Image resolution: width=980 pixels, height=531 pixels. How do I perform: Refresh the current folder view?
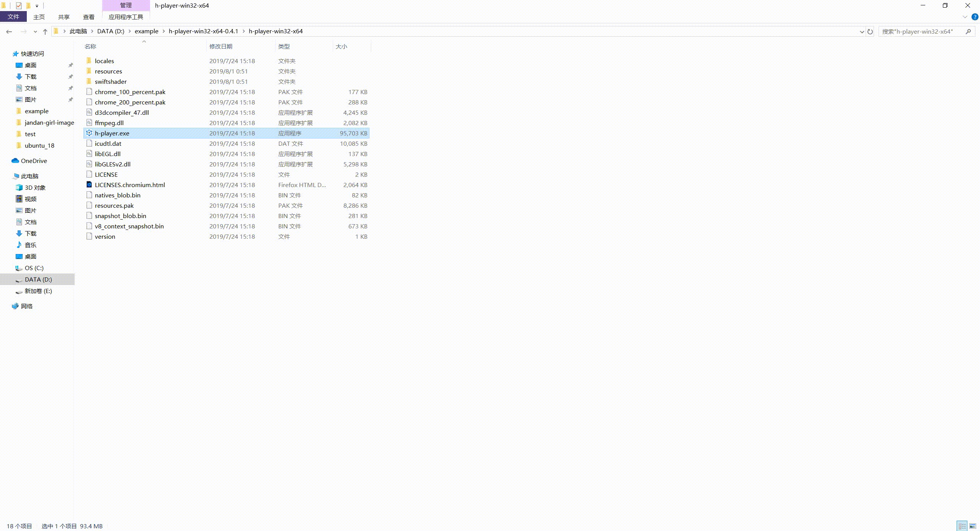coord(870,31)
